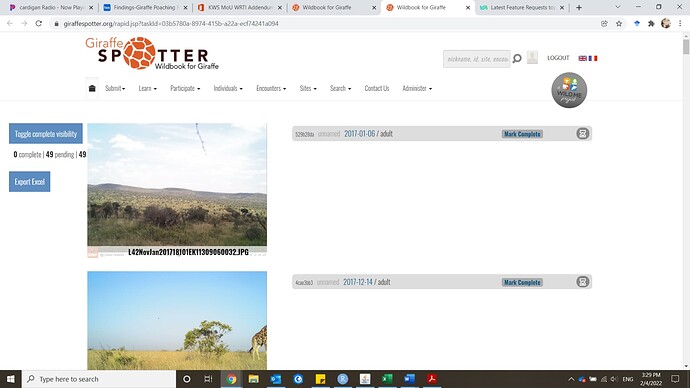Screen dimensions: 690x388
Task: Mark the 2017-12-14 encounter complete
Action: (522, 282)
